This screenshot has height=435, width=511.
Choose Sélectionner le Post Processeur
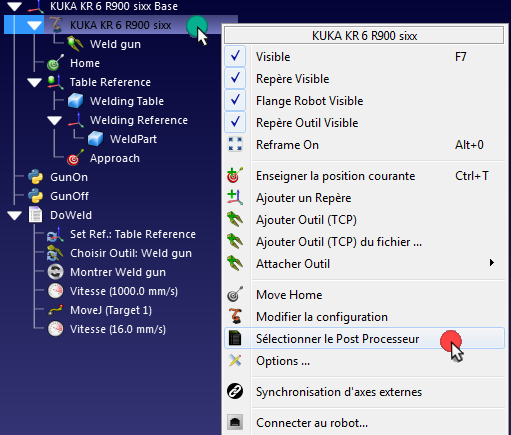364,338
